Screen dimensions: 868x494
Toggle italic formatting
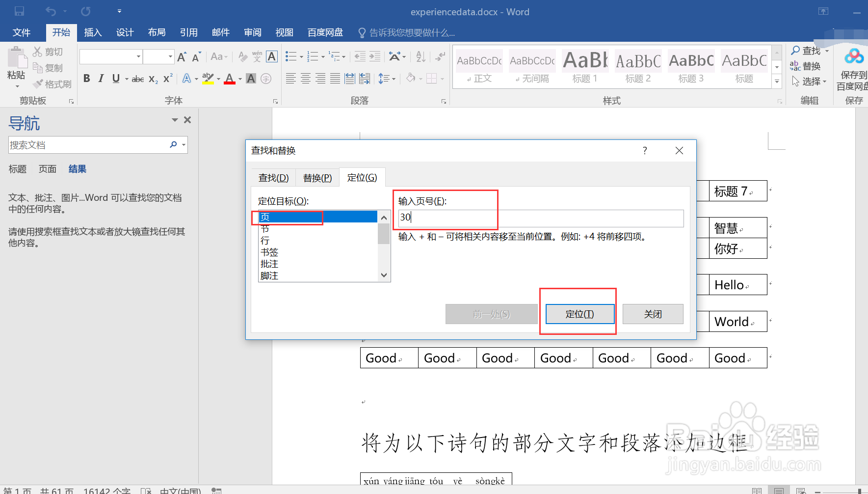click(x=101, y=78)
